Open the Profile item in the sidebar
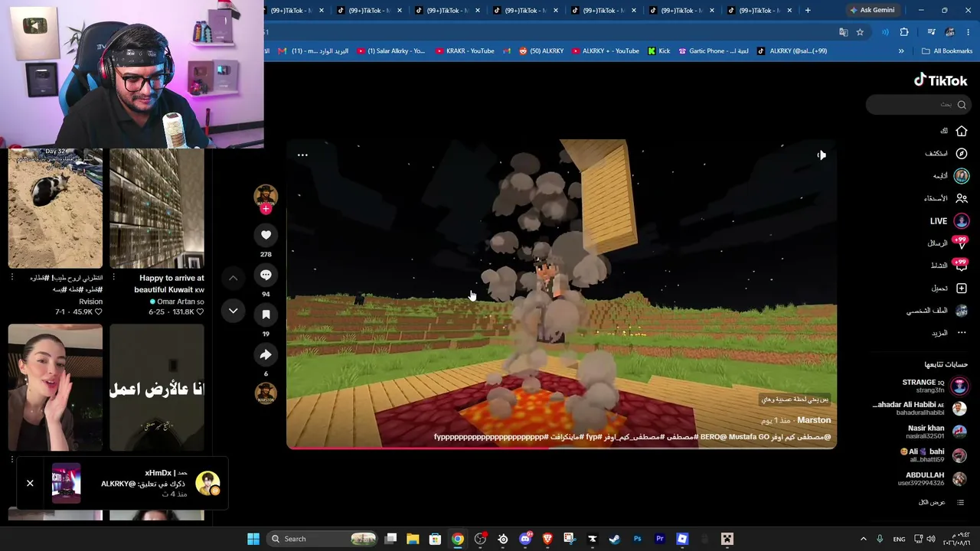 click(x=938, y=311)
